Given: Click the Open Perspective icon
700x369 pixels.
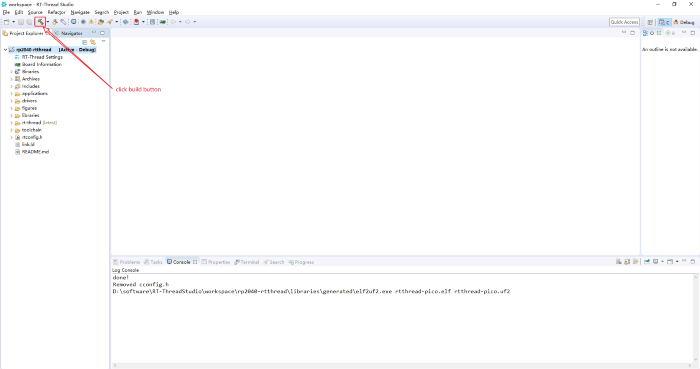Looking at the screenshot, I should tap(650, 22).
